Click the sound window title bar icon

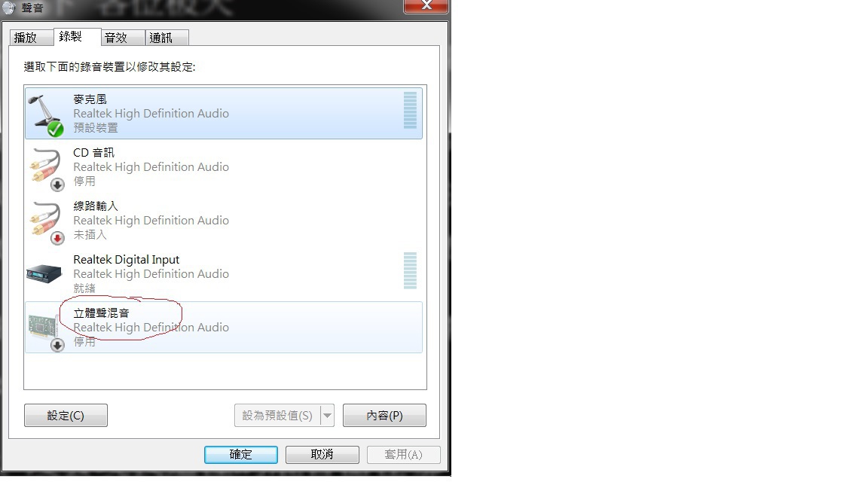(9, 8)
